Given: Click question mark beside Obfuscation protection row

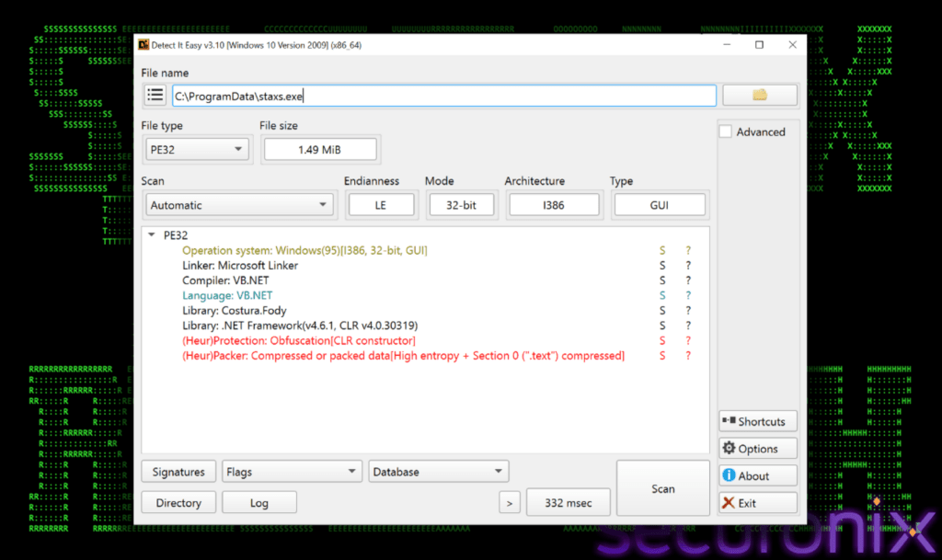Looking at the screenshot, I should 687,341.
